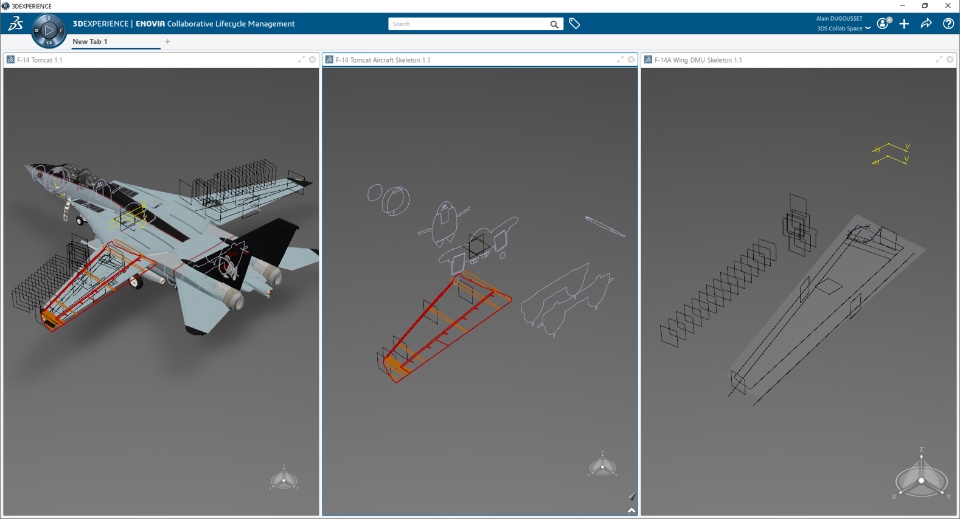Click the plus Add icon in the top bar

904,23
